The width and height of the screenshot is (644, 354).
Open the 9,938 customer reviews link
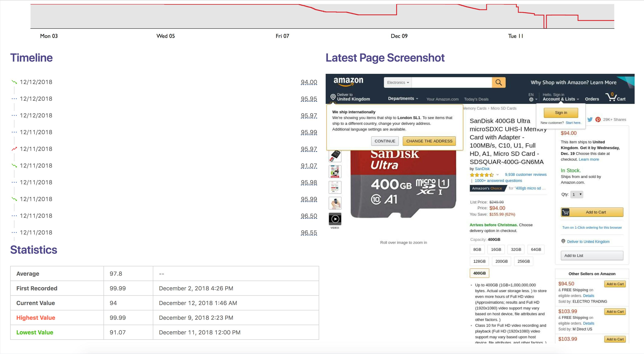coord(526,175)
